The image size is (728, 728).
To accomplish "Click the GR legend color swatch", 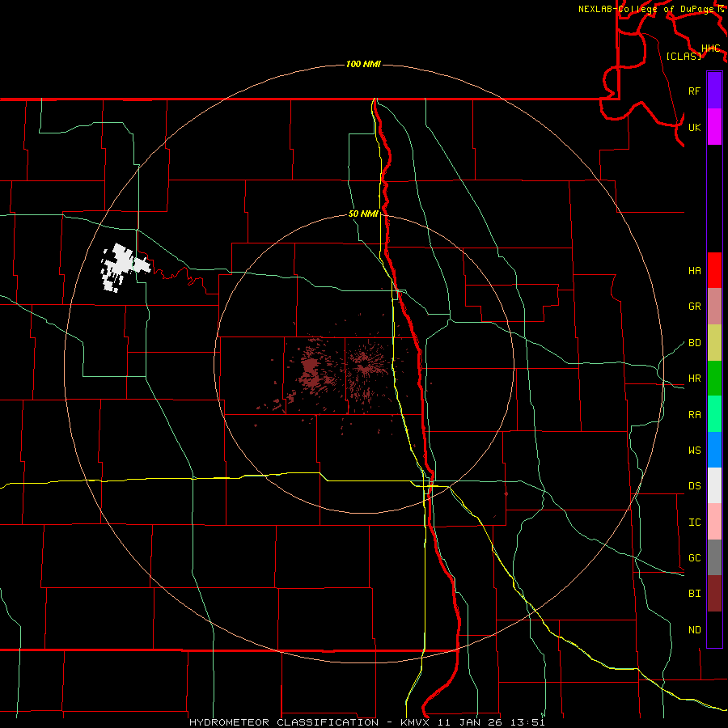I will pos(714,307).
